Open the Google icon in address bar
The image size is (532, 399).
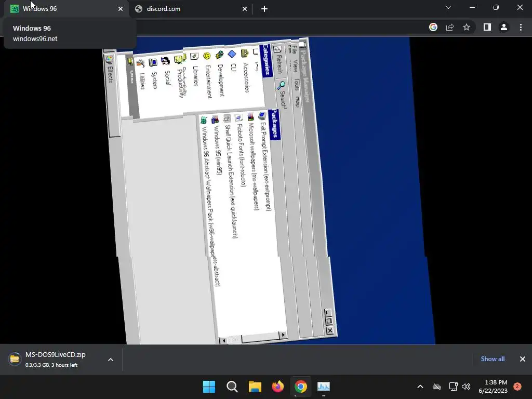coord(433,27)
